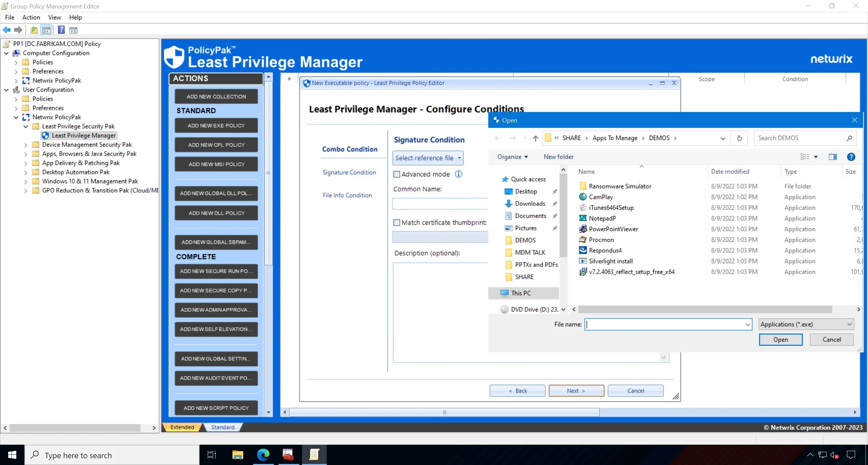868x465 pixels.
Task: Select the Procmon application file
Action: coord(601,240)
